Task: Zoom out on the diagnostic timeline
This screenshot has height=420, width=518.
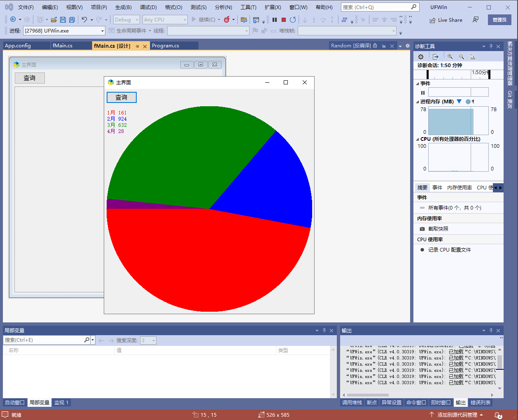Action: (462, 57)
